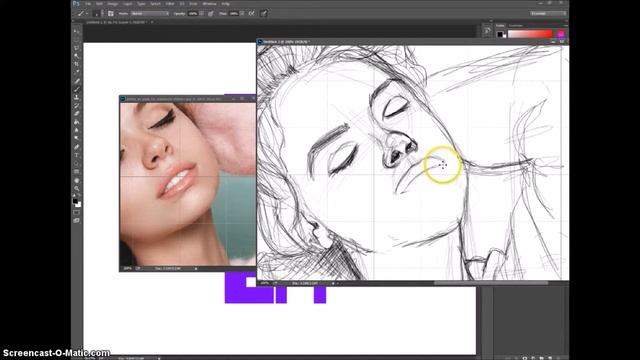This screenshot has width=640, height=360.
Task: Pick a red from Color panel ramp
Action: point(530,34)
